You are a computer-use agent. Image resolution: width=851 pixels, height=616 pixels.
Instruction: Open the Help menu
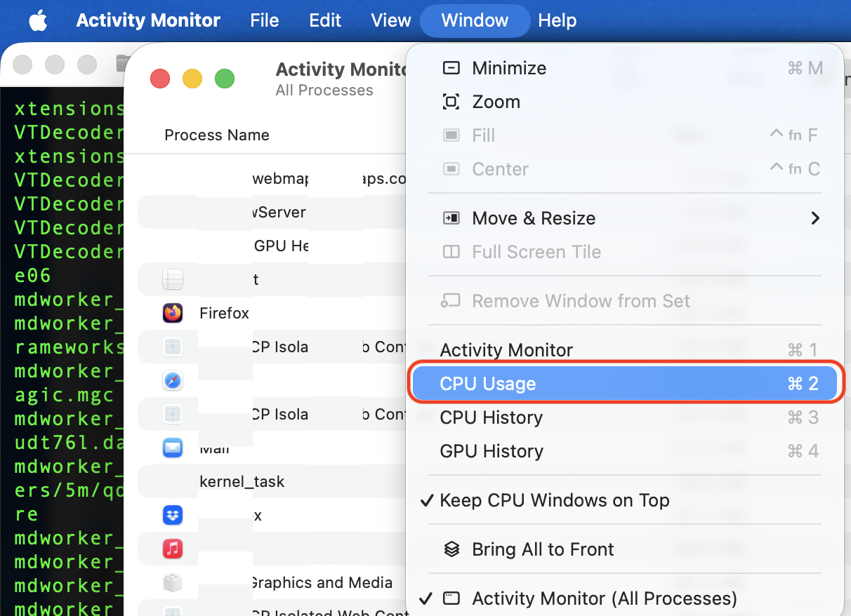[558, 20]
